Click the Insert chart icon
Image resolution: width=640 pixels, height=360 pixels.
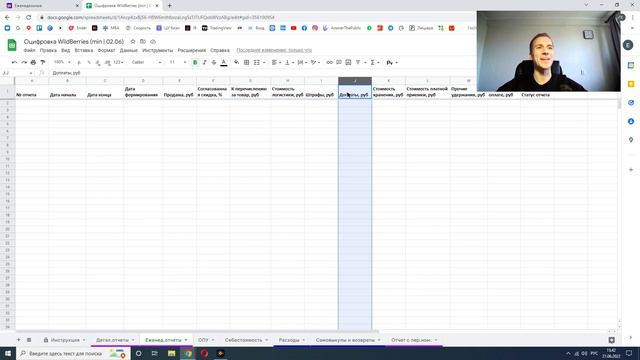click(x=348, y=62)
